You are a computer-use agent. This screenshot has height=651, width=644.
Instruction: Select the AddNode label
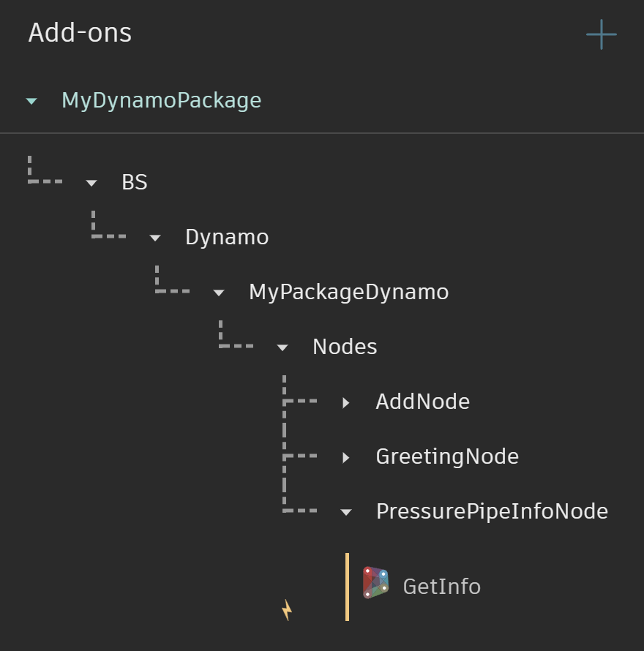(x=422, y=402)
